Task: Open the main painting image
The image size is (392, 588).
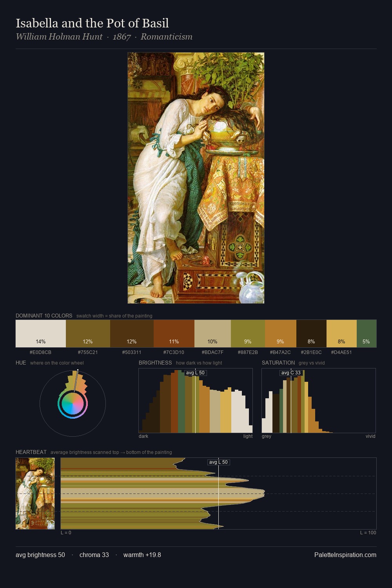Action: click(x=196, y=178)
